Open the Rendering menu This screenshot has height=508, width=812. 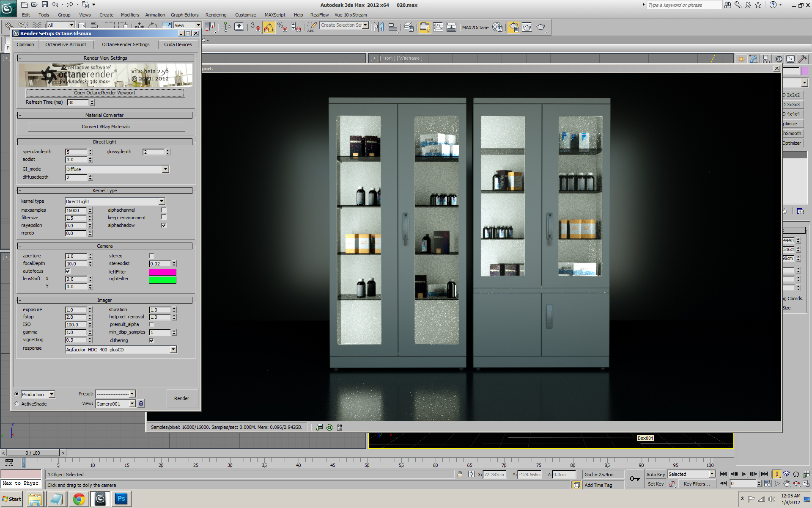(x=216, y=15)
